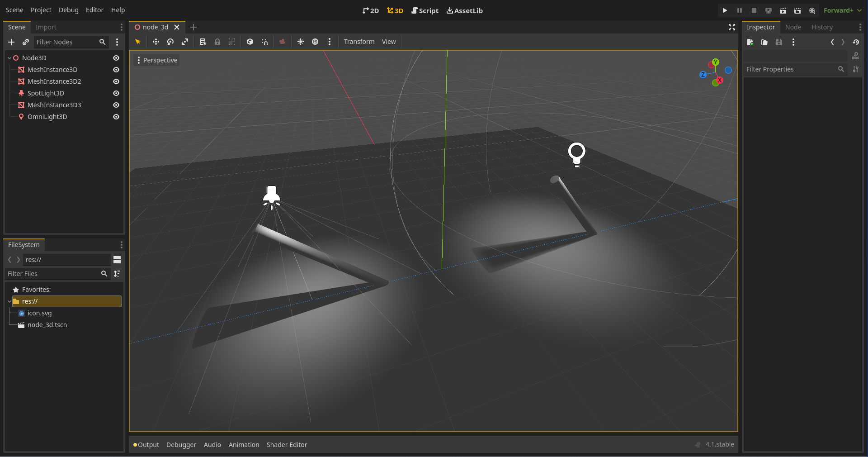868x457 pixels.
Task: Open the preview environment world icon
Action: tap(315, 42)
